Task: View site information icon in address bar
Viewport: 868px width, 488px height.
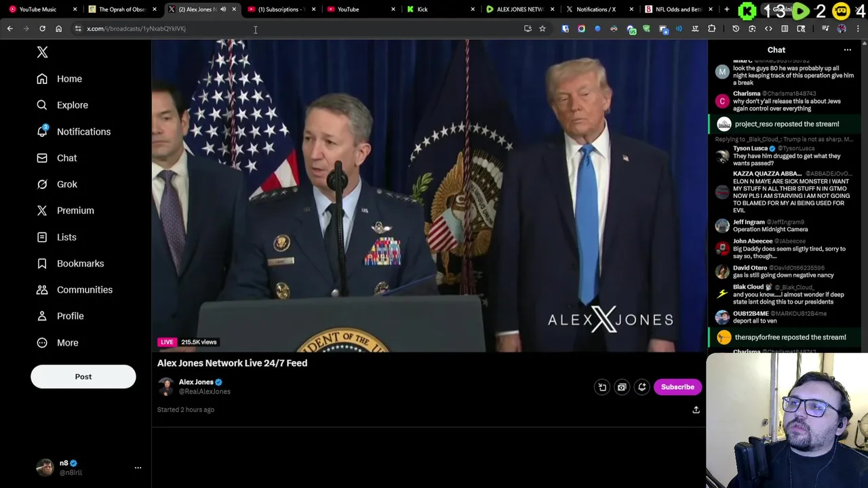Action: pos(78,28)
